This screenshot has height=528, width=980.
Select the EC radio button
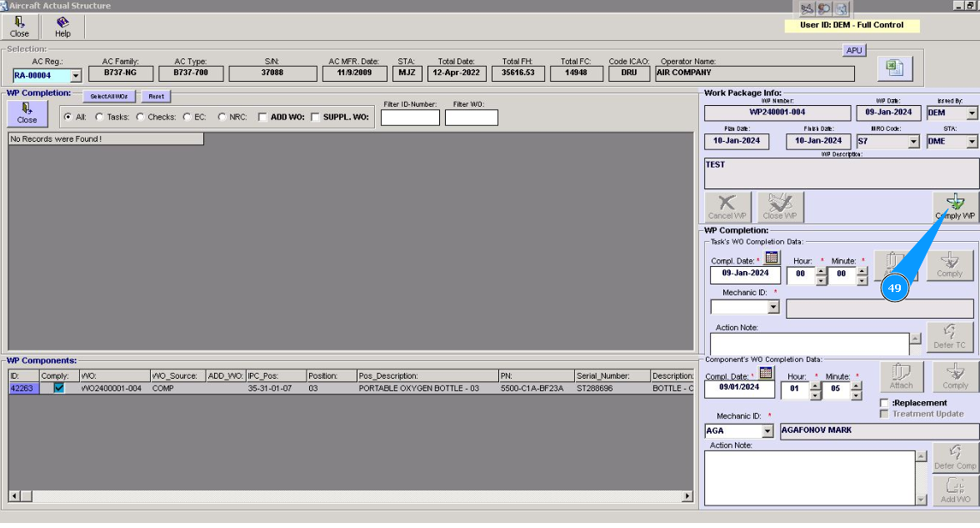(187, 117)
